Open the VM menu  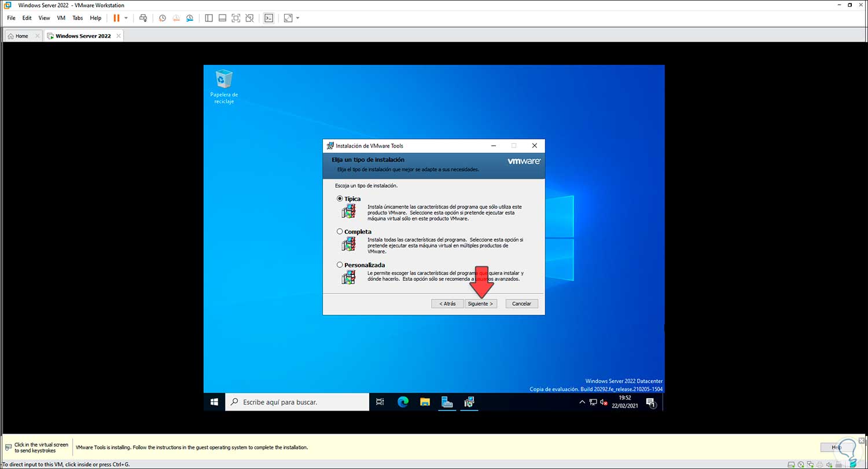[x=61, y=18]
